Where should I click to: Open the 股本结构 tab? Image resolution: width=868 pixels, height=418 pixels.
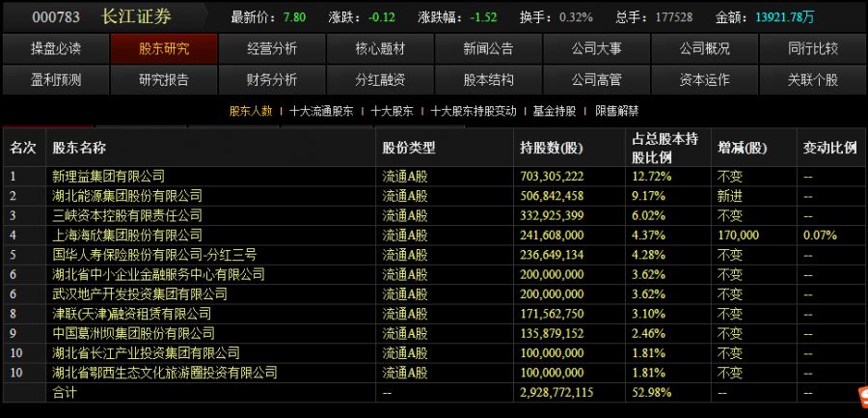[x=488, y=80]
